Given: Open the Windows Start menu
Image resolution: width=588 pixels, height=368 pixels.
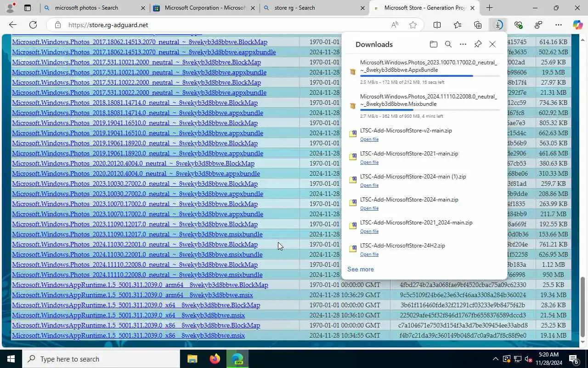Looking at the screenshot, I should coord(11,359).
